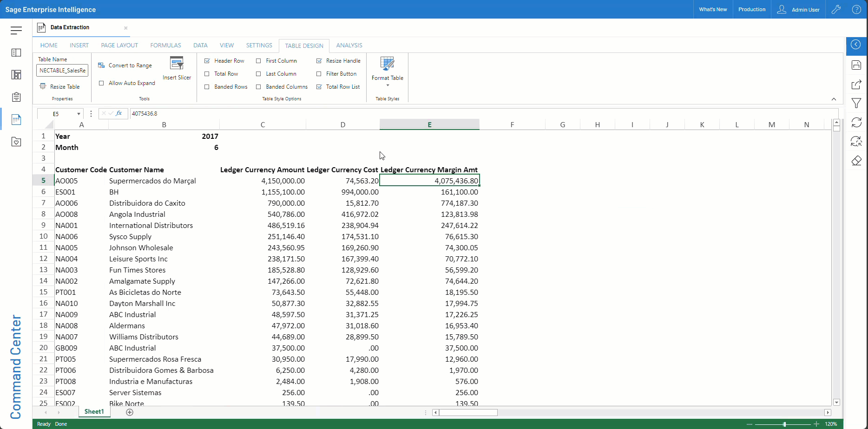
Task: Click Convert to Range
Action: [130, 65]
